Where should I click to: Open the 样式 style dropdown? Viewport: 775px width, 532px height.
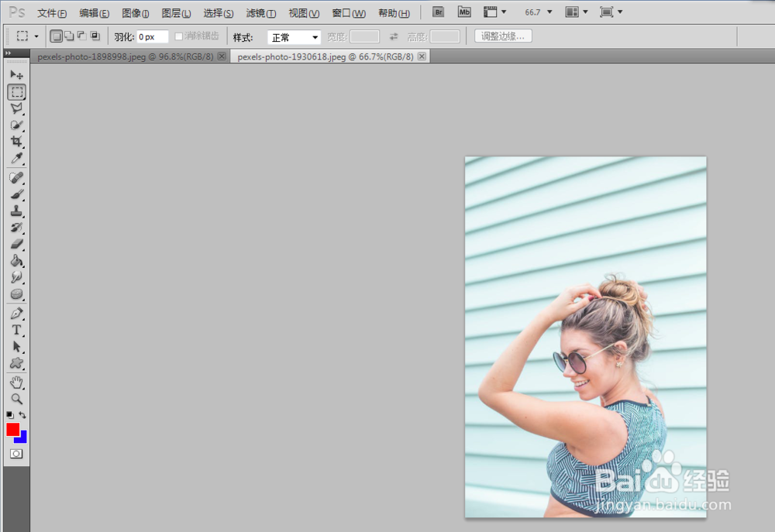point(294,37)
